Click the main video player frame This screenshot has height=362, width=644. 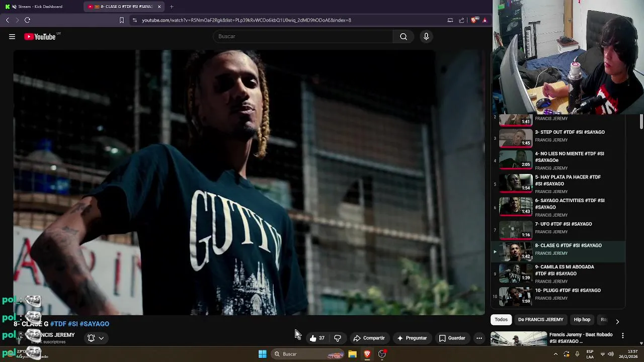[x=249, y=182]
